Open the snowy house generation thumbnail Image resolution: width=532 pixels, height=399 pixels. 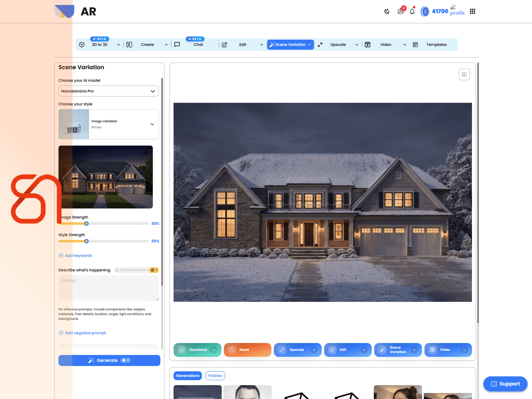pyautogui.click(x=197, y=392)
